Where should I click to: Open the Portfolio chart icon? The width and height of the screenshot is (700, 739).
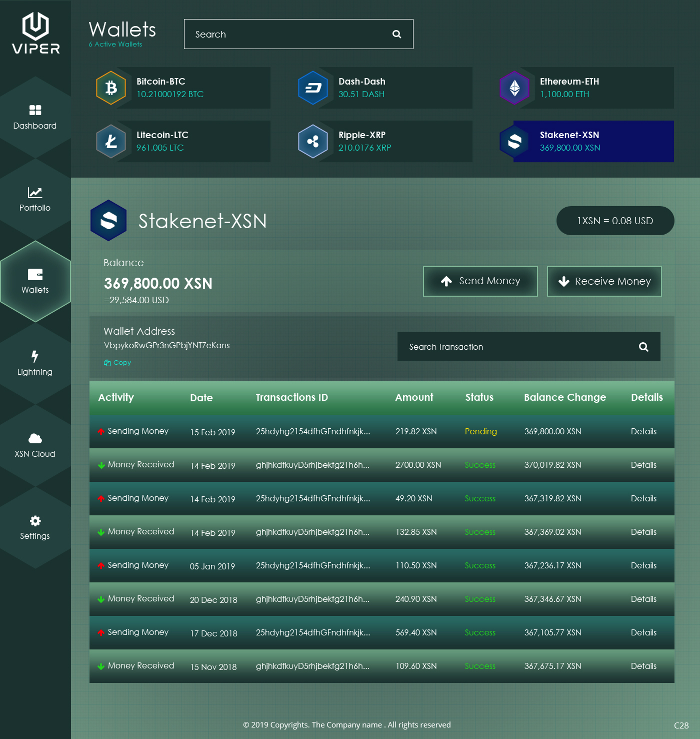(35, 193)
